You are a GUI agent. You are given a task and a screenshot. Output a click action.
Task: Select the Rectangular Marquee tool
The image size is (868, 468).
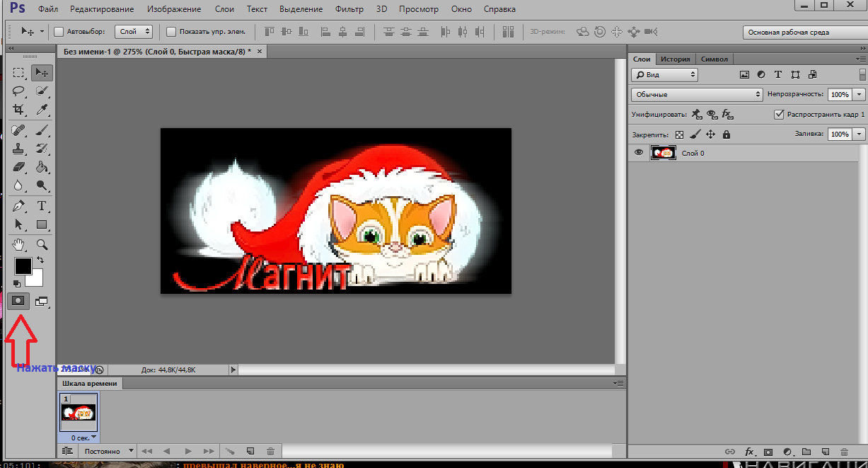tap(18, 72)
